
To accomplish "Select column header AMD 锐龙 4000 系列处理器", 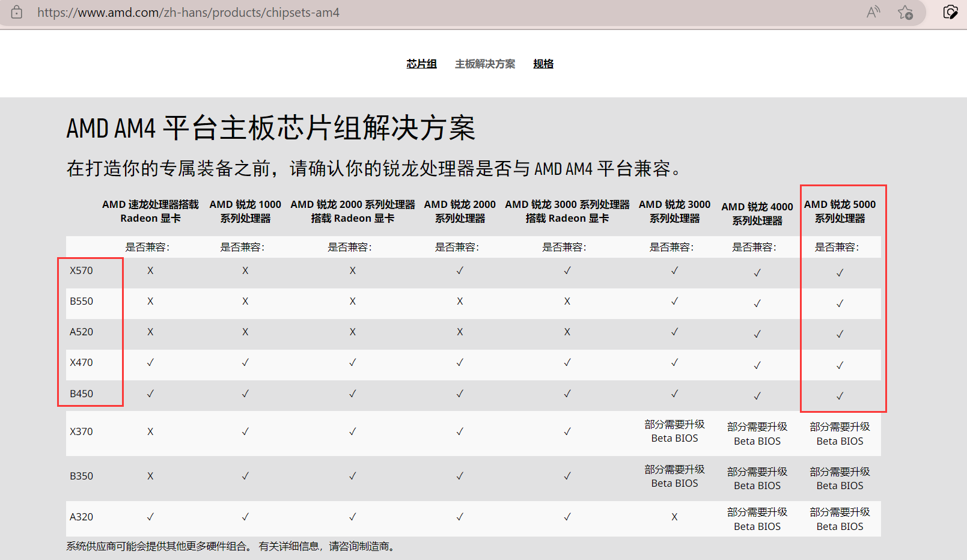I will pyautogui.click(x=757, y=214).
